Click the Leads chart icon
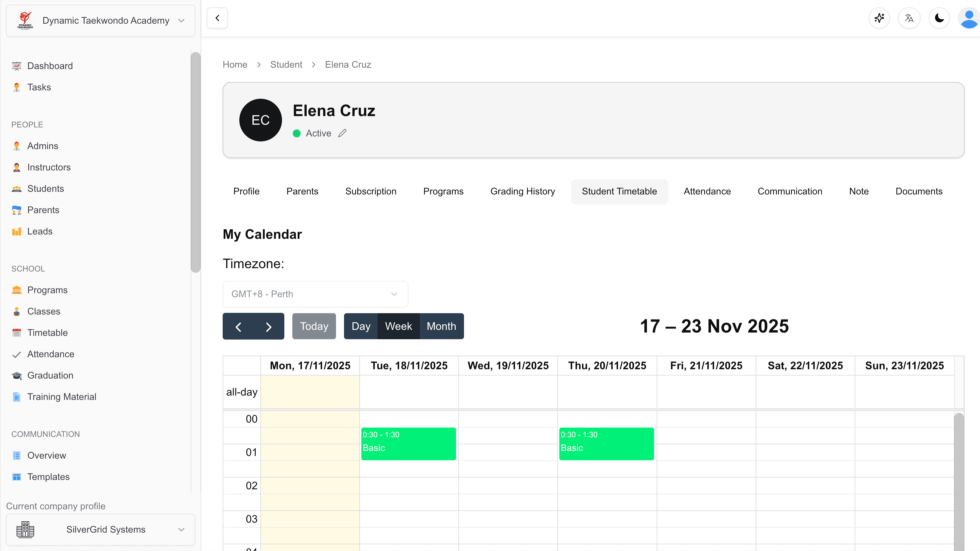 (x=16, y=231)
